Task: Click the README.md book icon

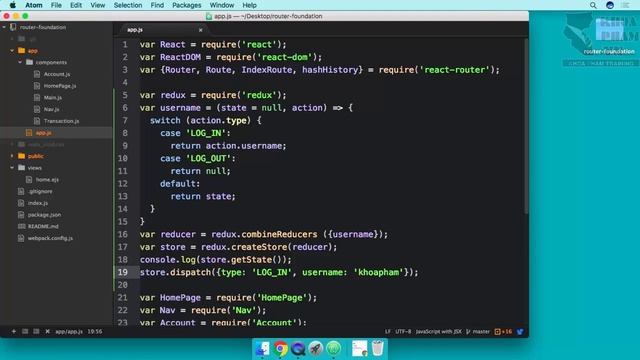Action: pos(21,226)
